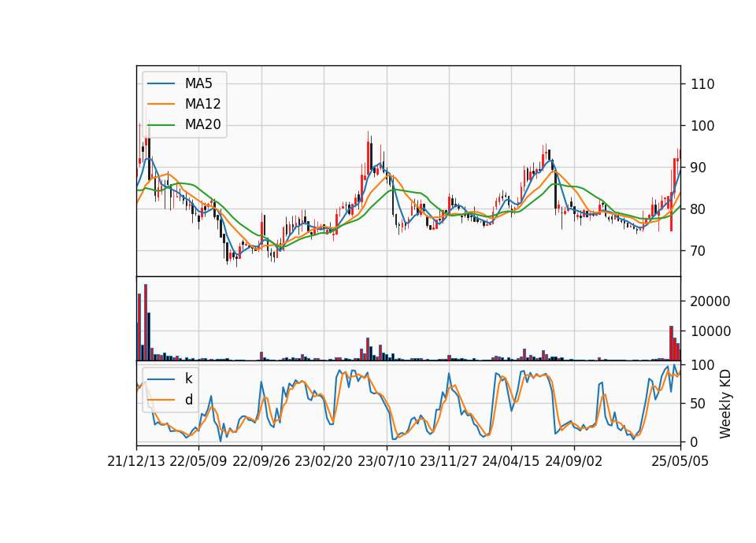Click the 20000 volume axis label
The image size is (756, 543).
[710, 301]
